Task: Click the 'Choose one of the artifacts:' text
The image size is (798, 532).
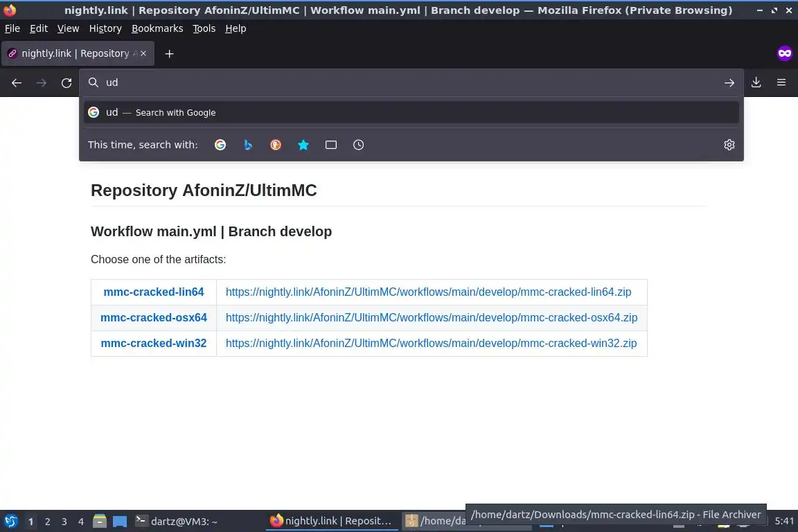Action: (158, 260)
